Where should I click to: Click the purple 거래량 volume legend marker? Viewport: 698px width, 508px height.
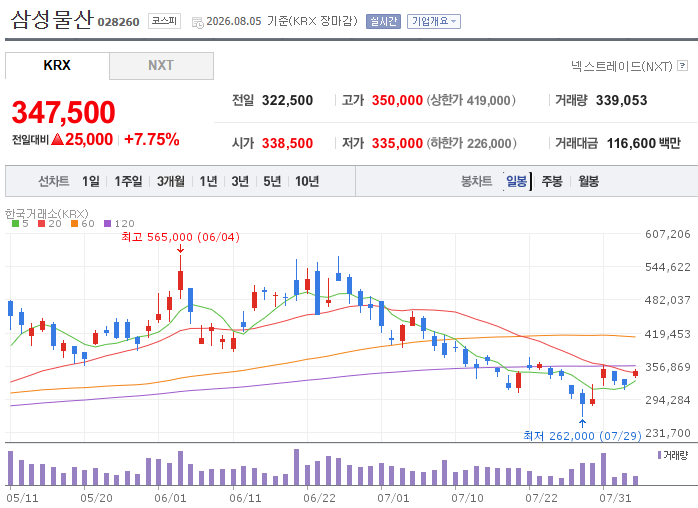coord(659,455)
